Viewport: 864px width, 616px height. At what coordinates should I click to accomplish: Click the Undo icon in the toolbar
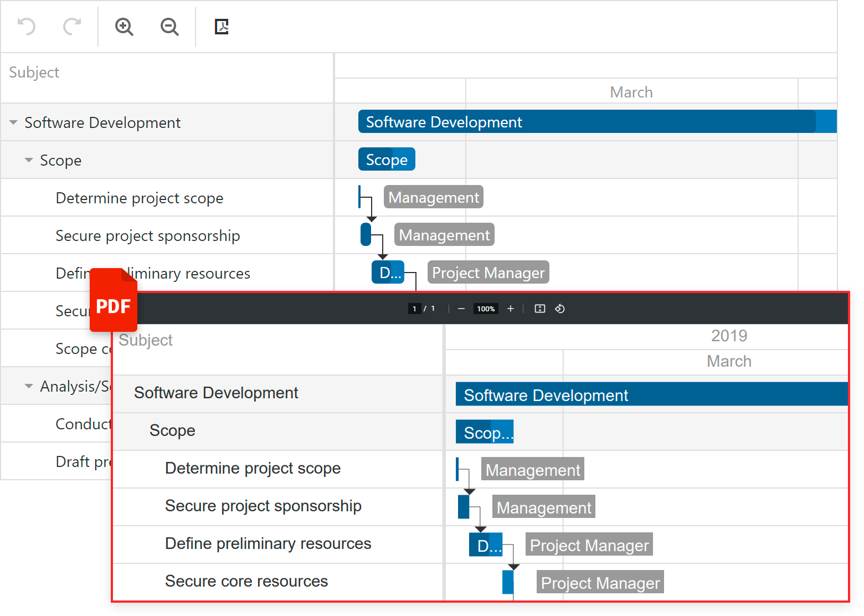25,26
